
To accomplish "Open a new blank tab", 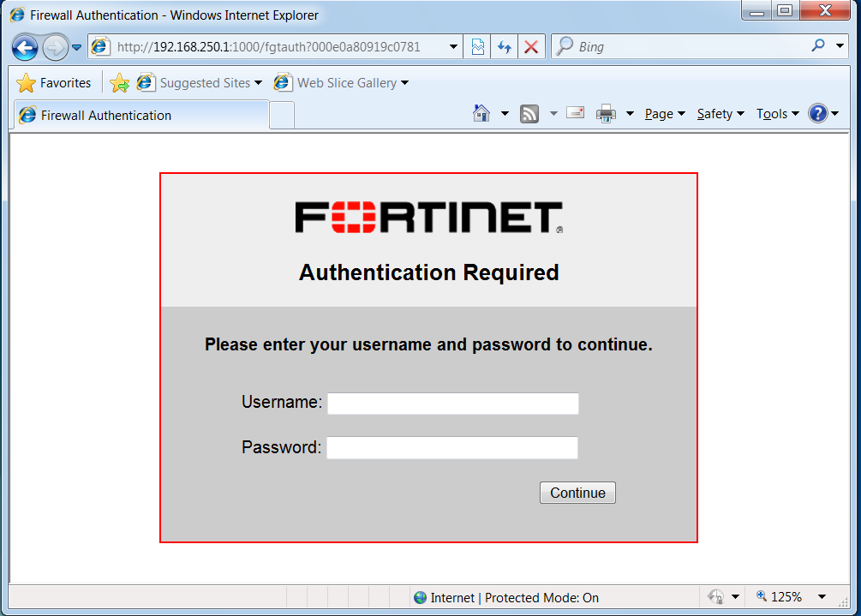I will (x=282, y=116).
